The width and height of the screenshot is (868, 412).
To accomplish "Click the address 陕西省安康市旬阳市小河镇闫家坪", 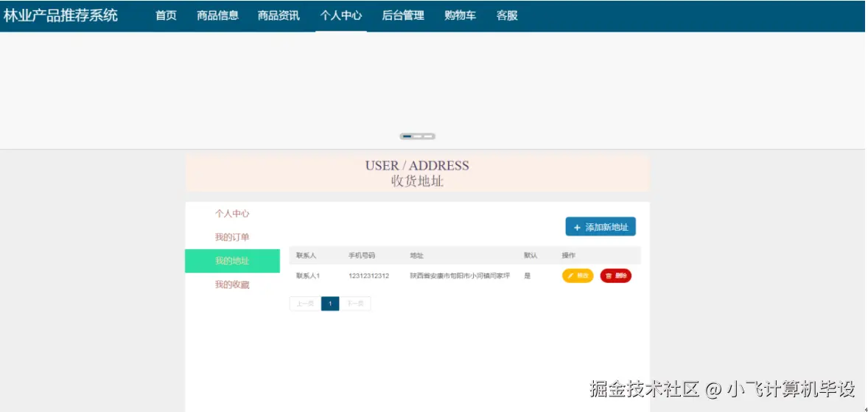I will (460, 276).
